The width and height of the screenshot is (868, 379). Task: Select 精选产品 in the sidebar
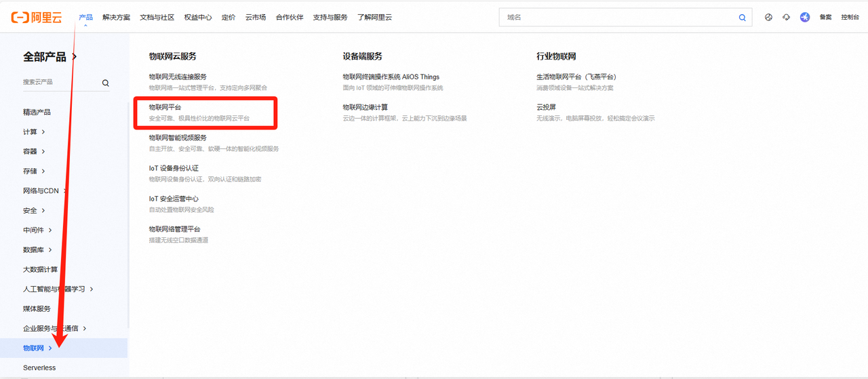point(37,112)
